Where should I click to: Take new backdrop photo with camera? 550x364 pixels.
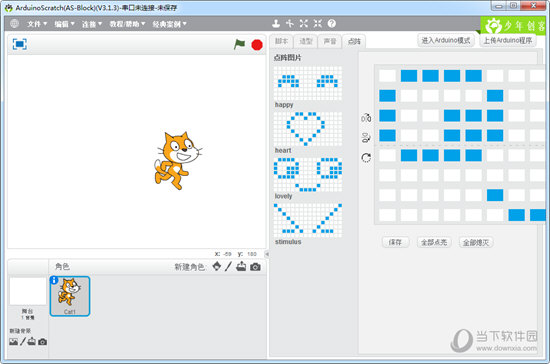42,342
